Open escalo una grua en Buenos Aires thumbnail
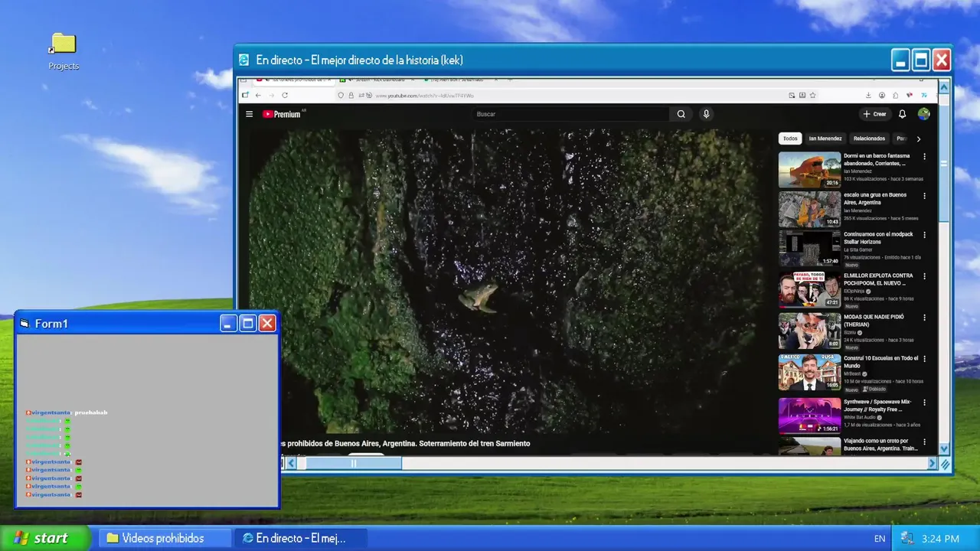980x551 pixels. click(x=809, y=209)
